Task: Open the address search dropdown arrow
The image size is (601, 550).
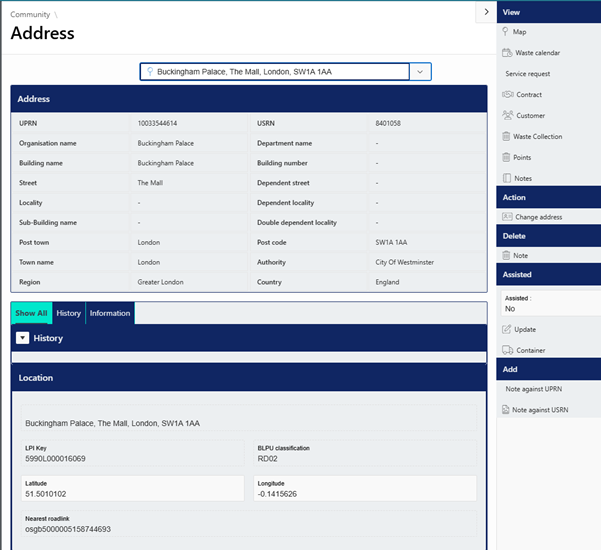Action: pos(420,72)
